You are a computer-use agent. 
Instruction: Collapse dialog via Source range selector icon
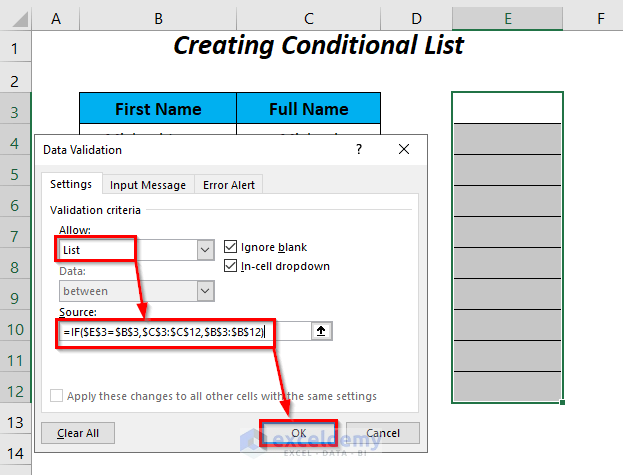(321, 331)
